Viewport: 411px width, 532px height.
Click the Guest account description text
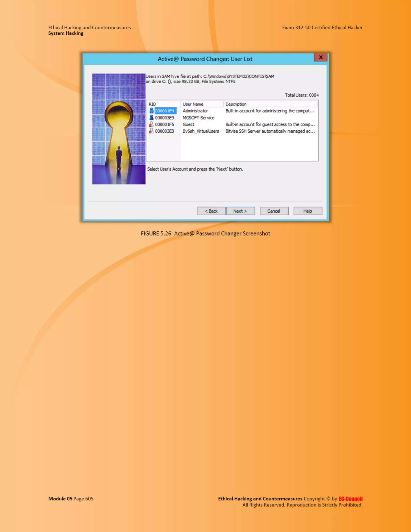(270, 124)
